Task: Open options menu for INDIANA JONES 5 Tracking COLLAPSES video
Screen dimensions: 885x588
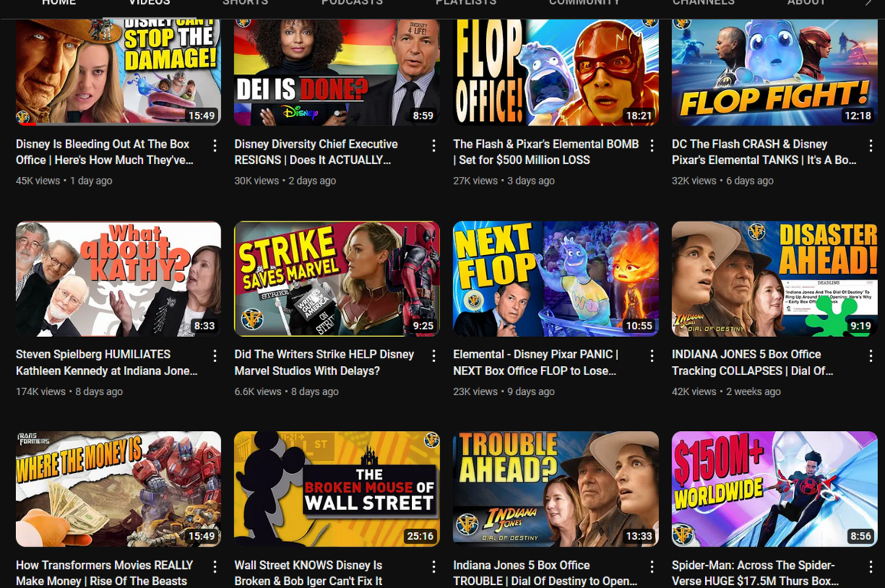Action: [870, 355]
